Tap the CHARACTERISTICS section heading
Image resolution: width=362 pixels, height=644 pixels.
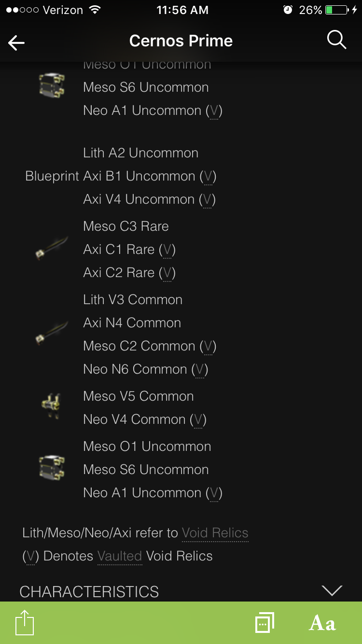89,591
